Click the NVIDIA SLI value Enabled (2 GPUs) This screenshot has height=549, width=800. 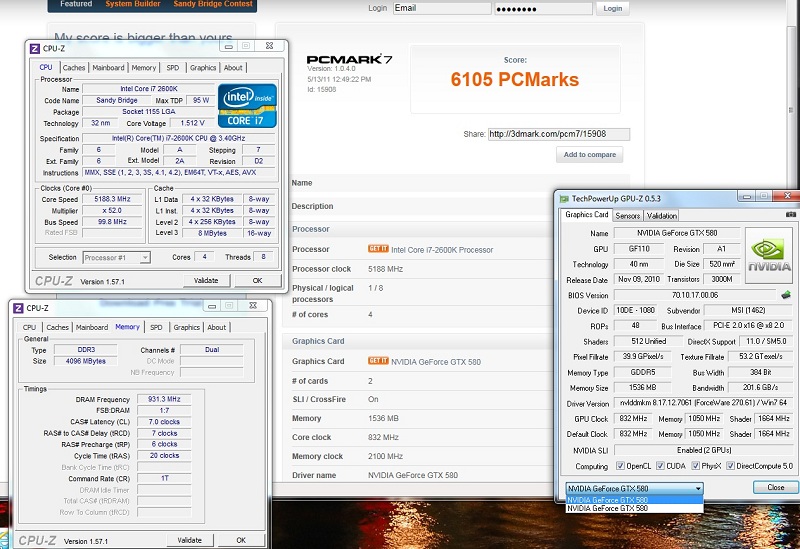[x=704, y=450]
